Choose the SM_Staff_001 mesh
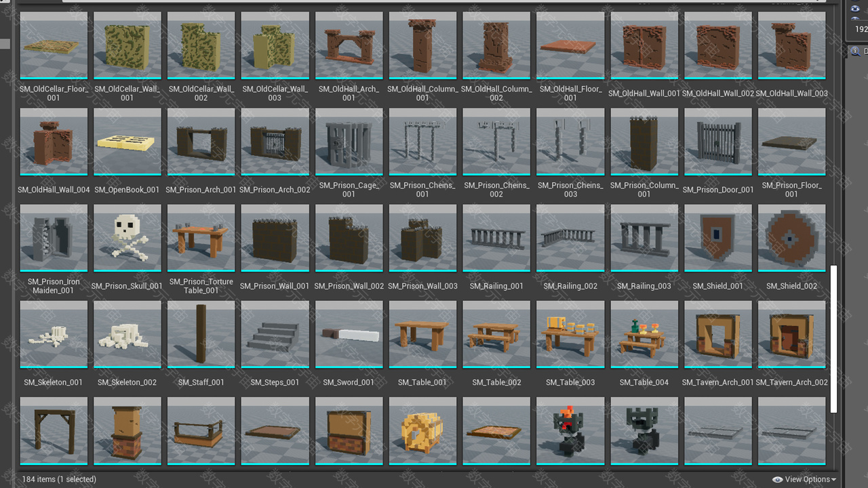Screen dimensions: 868x488 pos(201,334)
